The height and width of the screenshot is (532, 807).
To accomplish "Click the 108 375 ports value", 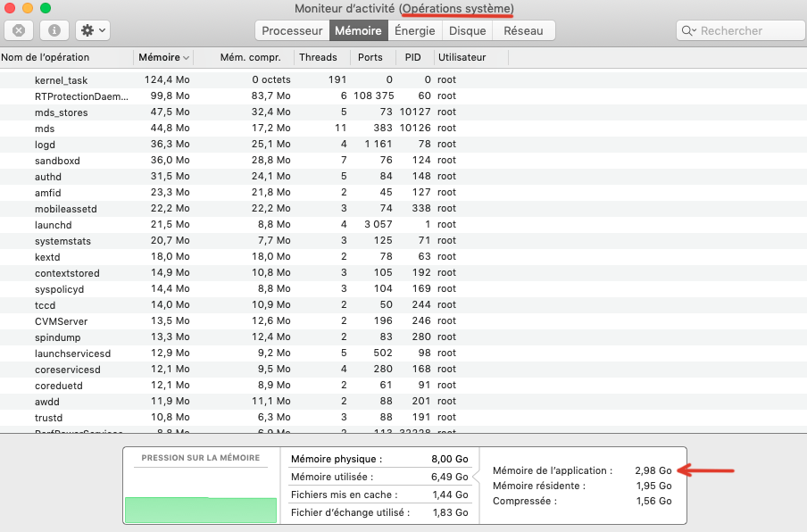I will pos(374,96).
